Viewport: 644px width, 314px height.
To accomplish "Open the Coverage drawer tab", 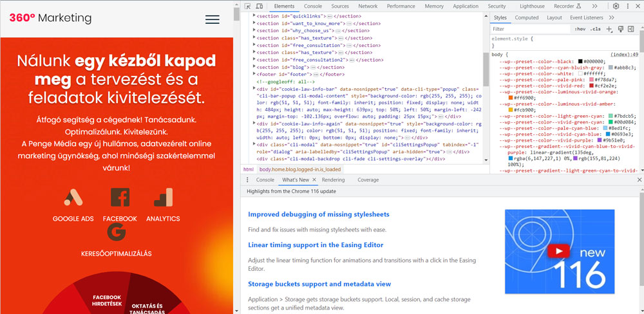I will pos(368,180).
